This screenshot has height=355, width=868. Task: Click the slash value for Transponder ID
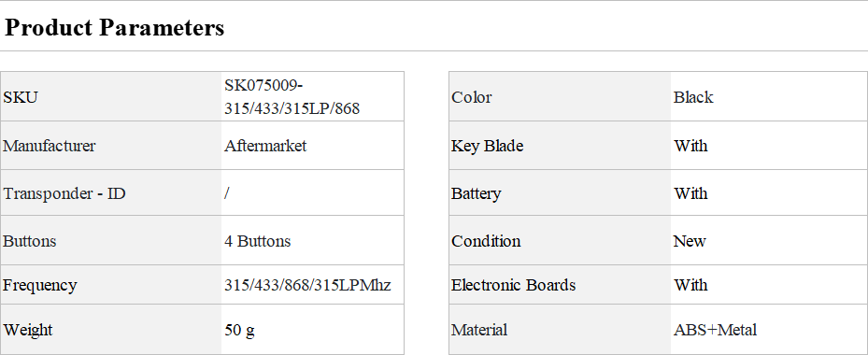[x=227, y=193]
